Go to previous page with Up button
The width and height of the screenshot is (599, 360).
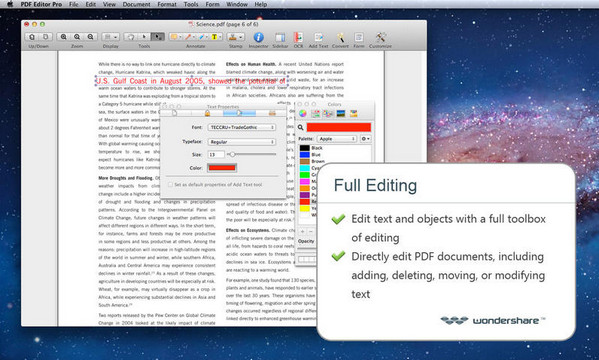coord(32,37)
